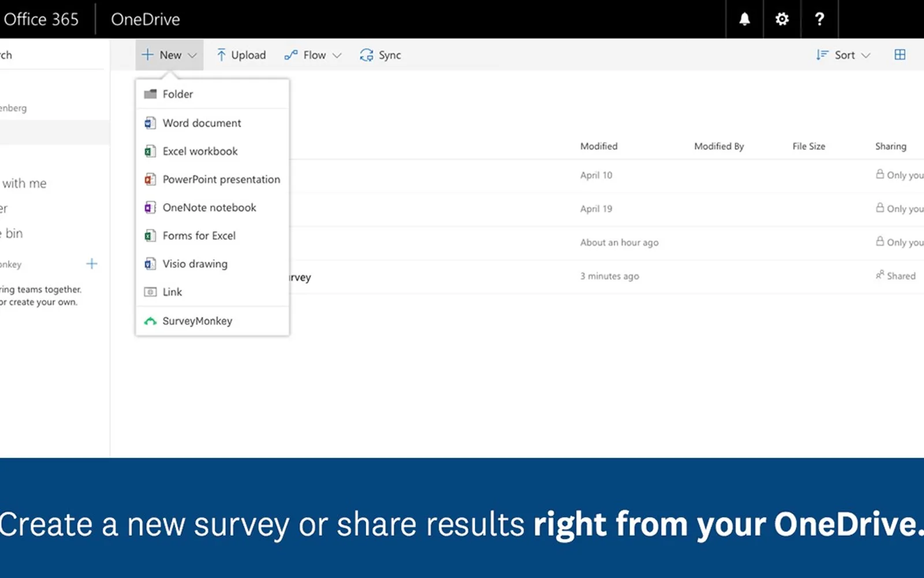Image resolution: width=924 pixels, height=578 pixels.
Task: Click the File Size column header
Action: point(808,146)
